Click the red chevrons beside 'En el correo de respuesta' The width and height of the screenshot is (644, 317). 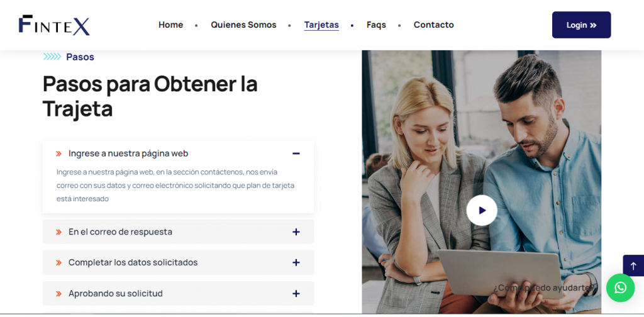click(58, 232)
